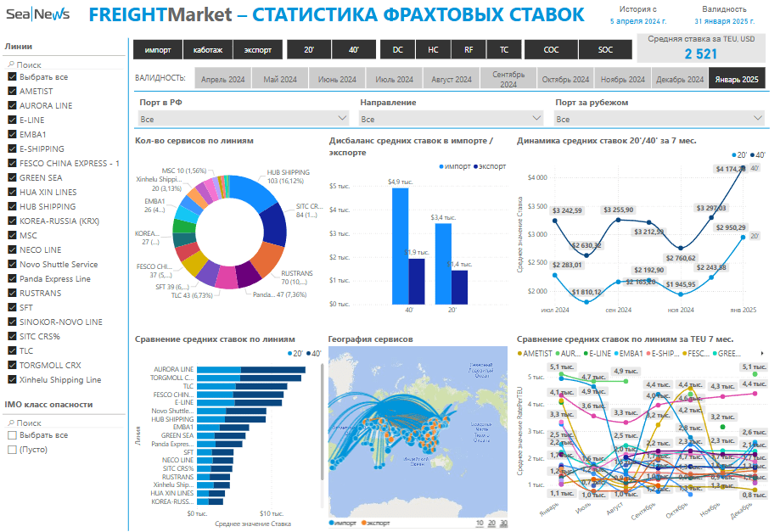The width and height of the screenshot is (780, 532).
Task: Select the Апрель 2024 validity tab
Action: click(223, 79)
